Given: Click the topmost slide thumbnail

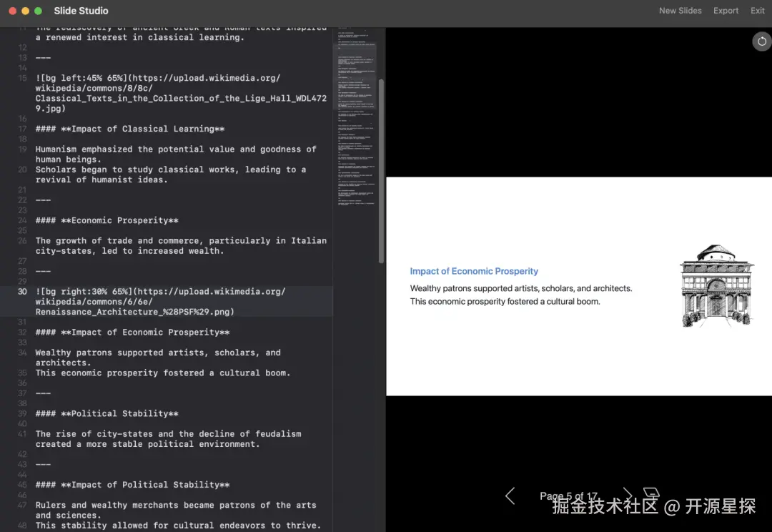Looking at the screenshot, I should pos(359,34).
